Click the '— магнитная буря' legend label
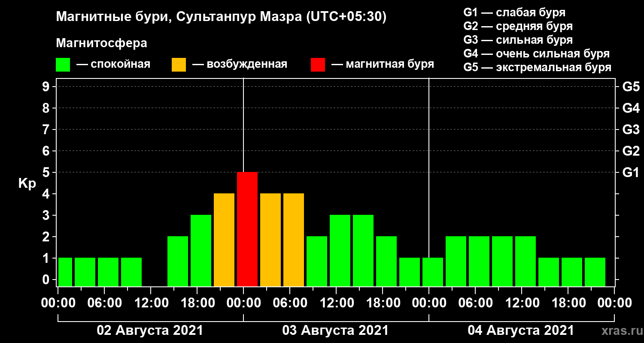The image size is (644, 343). pyautogui.click(x=383, y=64)
